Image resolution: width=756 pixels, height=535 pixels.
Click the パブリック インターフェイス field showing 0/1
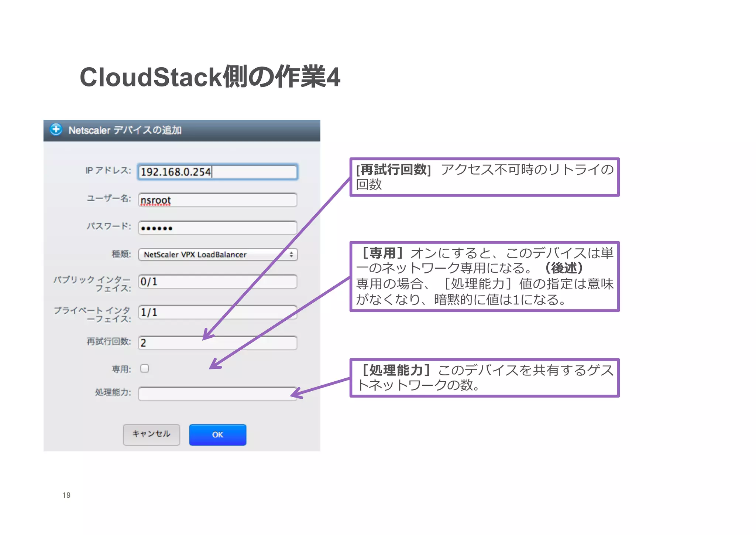pos(217,282)
